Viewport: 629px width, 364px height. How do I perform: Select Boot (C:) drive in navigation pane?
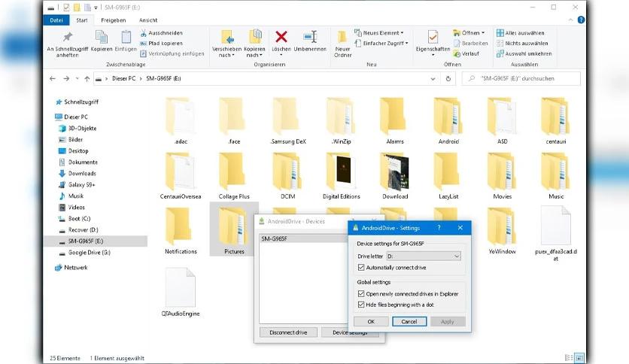tap(79, 219)
